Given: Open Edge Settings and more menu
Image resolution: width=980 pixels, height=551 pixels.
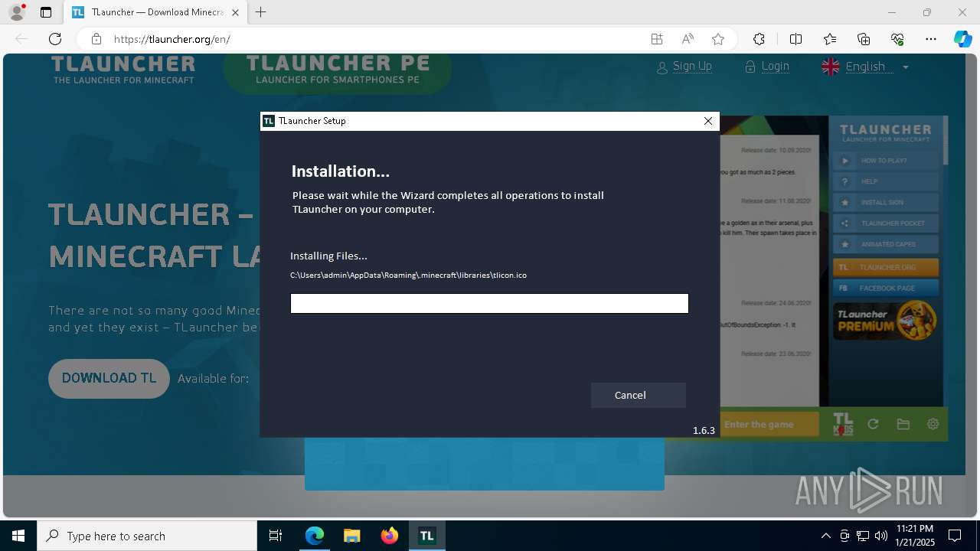Looking at the screenshot, I should (x=931, y=39).
